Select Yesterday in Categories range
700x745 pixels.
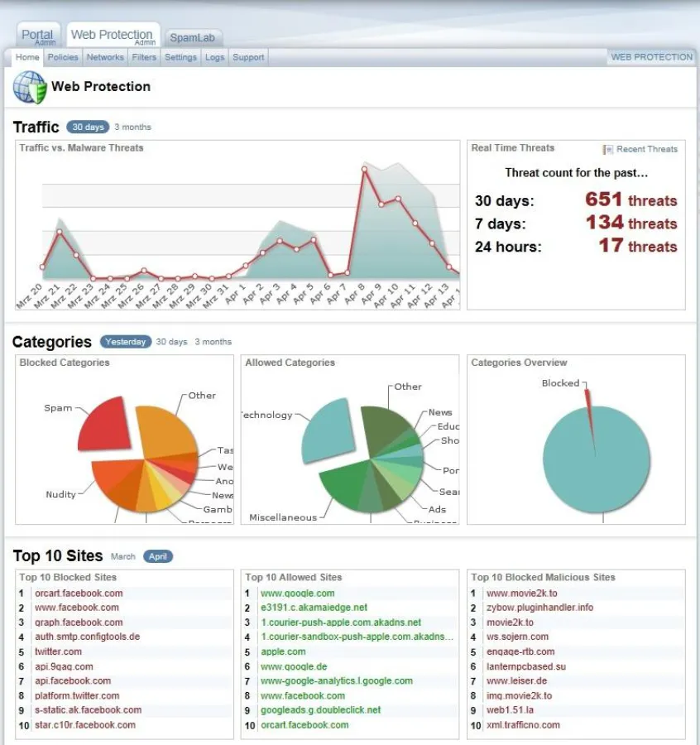(126, 342)
